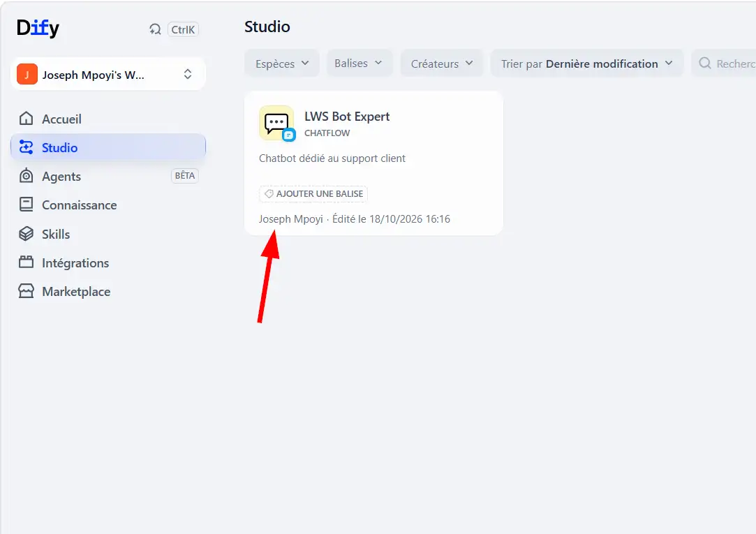The width and height of the screenshot is (756, 534).
Task: Click the tag icon in AJOUTER UNE BALISE
Action: tap(269, 194)
